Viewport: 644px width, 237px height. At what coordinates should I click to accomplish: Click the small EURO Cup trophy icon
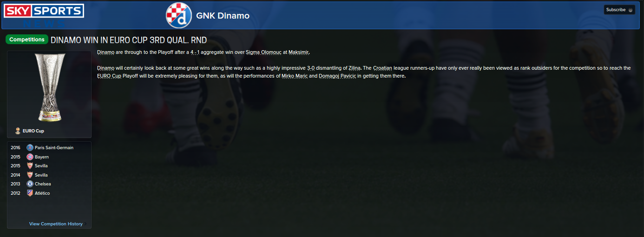tap(18, 131)
